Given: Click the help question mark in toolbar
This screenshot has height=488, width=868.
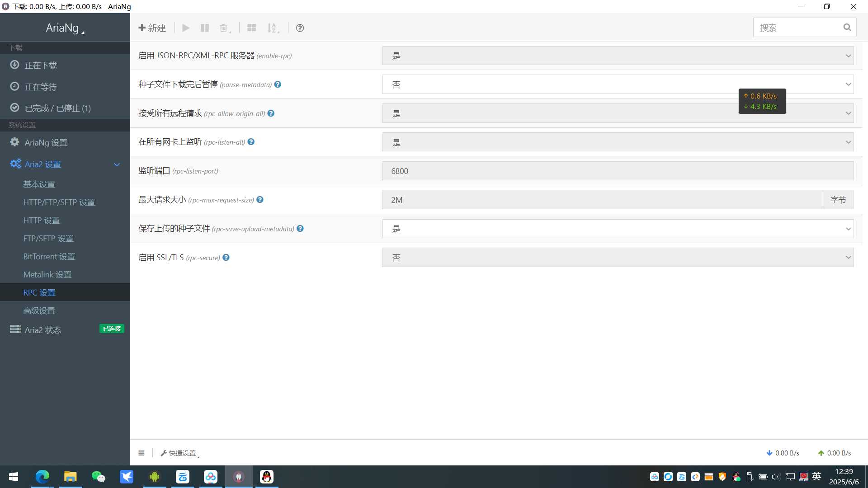Looking at the screenshot, I should pyautogui.click(x=300, y=28).
